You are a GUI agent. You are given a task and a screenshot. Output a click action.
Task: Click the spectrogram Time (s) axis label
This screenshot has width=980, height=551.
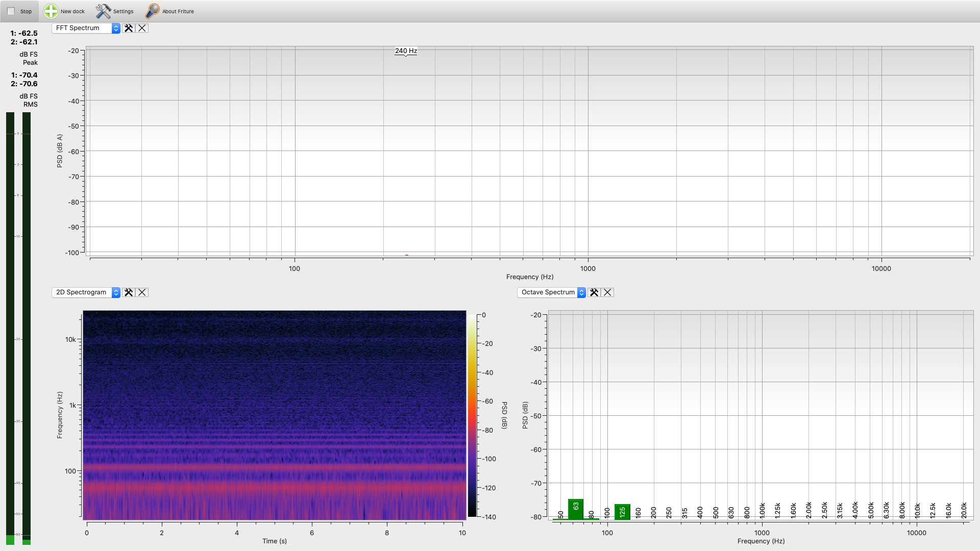point(275,541)
